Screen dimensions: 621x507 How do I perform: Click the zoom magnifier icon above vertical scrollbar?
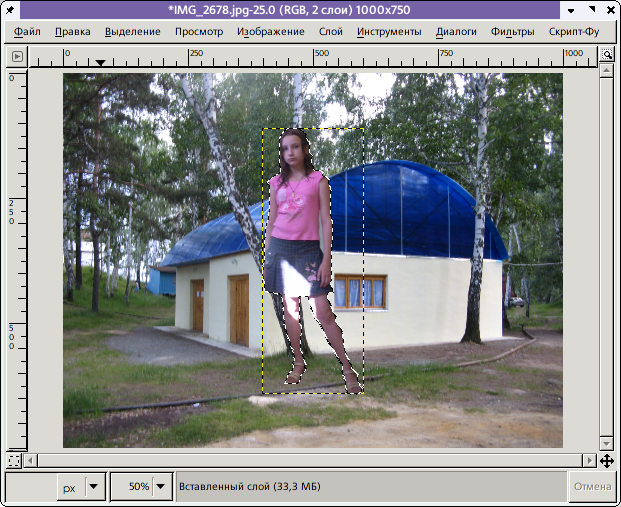coord(606,57)
